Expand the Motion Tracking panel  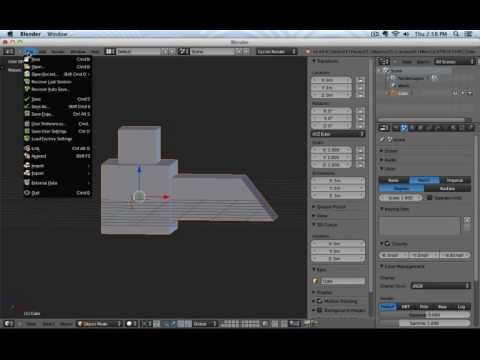pos(334,301)
